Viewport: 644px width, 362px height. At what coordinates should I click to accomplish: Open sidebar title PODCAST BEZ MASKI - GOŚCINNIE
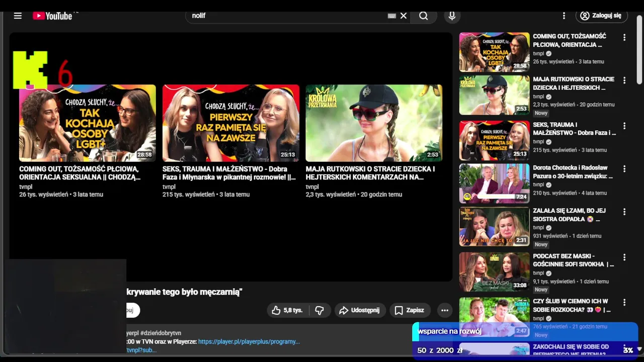[x=574, y=260]
